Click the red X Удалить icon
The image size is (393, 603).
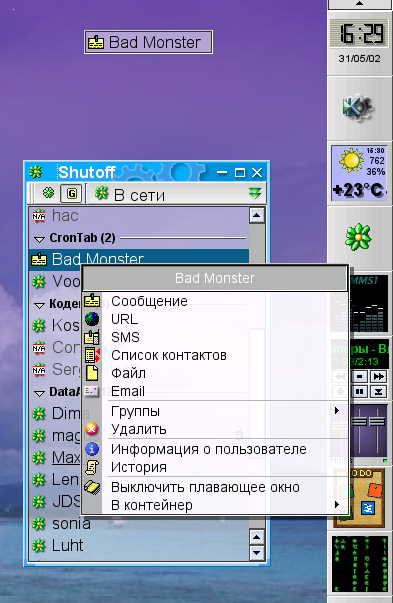[x=92, y=429]
